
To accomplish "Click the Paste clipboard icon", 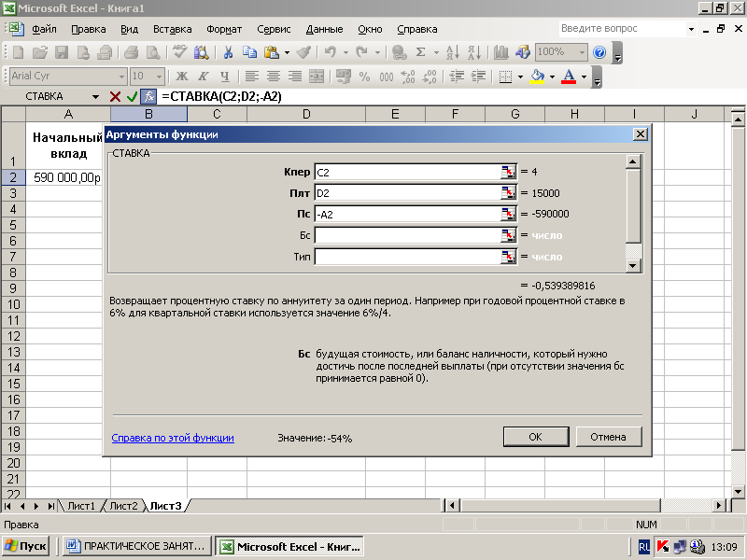I will click(x=271, y=52).
